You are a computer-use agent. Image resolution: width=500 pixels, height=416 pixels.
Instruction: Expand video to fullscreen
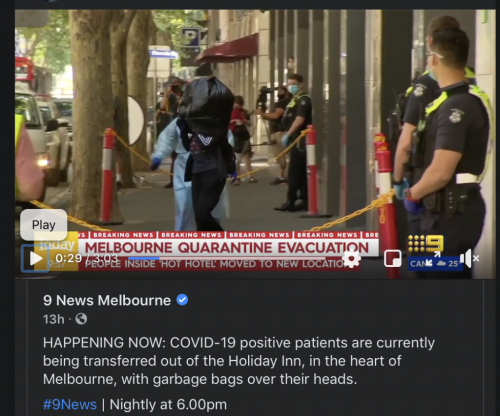point(433,259)
